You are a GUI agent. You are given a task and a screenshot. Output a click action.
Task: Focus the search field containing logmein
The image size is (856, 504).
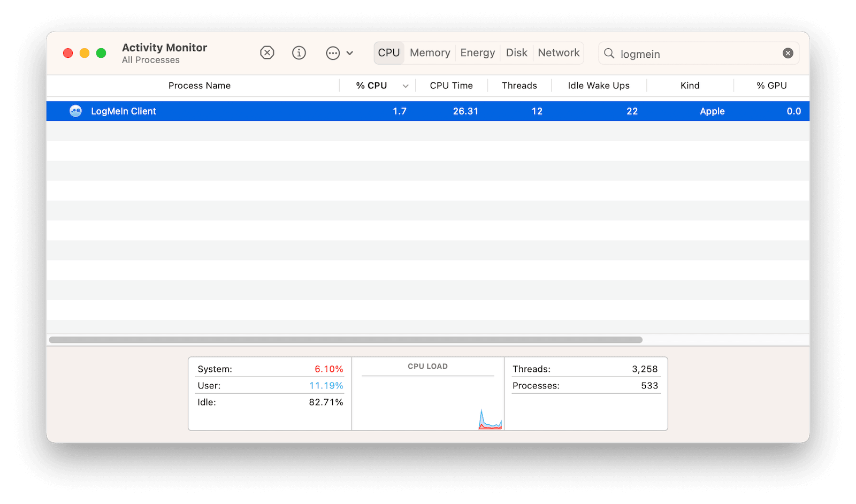point(698,54)
